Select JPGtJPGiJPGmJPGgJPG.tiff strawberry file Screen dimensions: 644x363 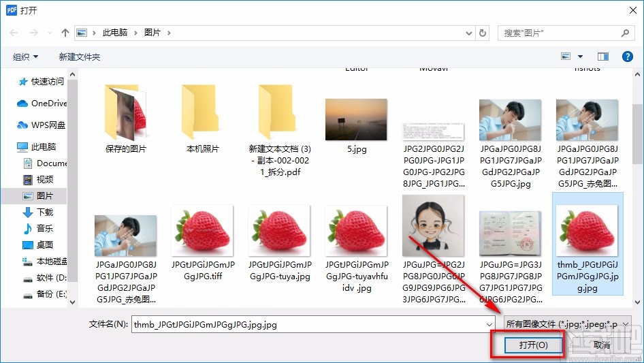202,242
